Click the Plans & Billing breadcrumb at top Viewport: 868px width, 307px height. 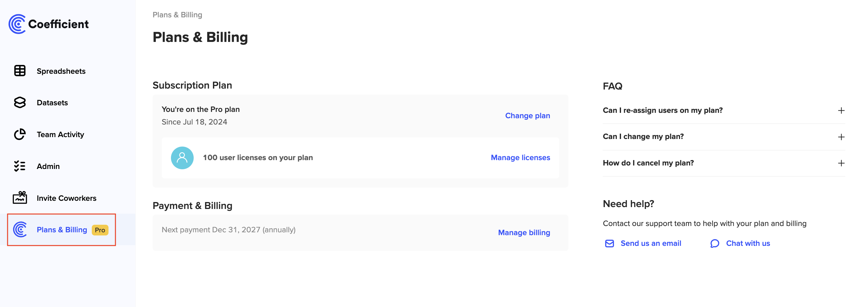tap(177, 14)
